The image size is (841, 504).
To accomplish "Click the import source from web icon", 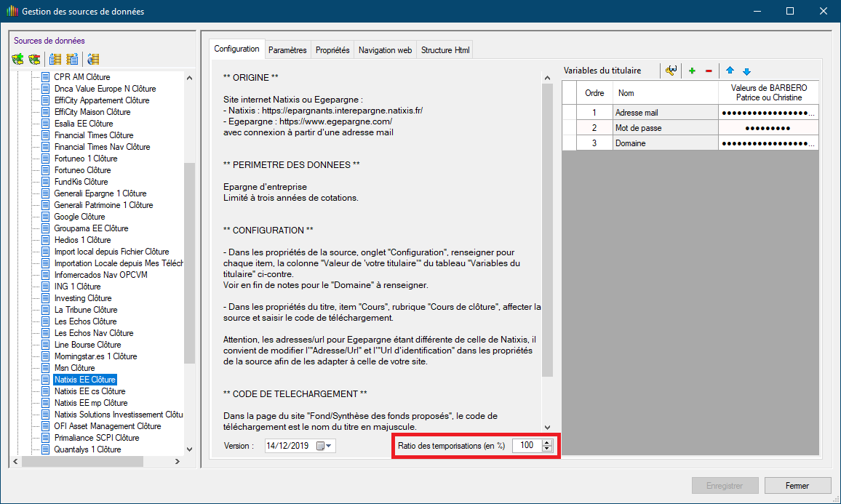I will tap(92, 59).
